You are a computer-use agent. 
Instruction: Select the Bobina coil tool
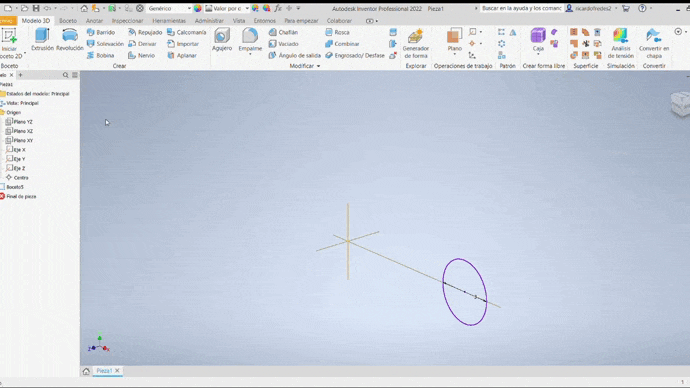click(x=101, y=55)
